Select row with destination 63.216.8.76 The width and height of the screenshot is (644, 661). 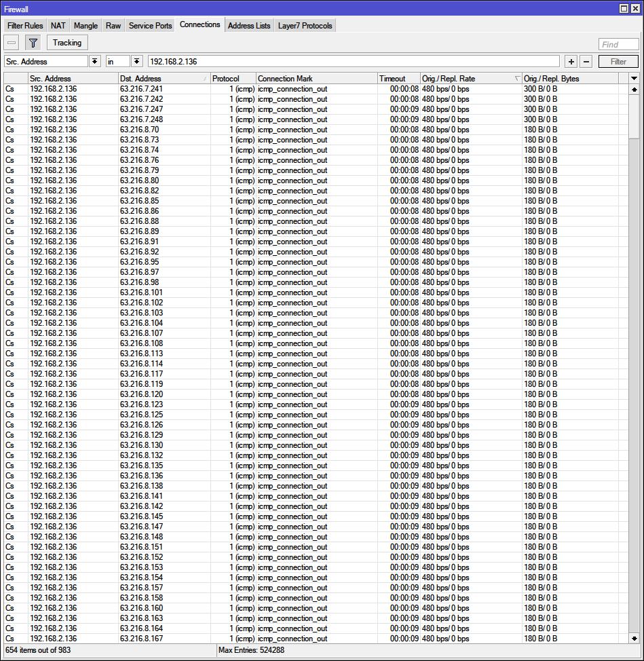tap(316, 160)
